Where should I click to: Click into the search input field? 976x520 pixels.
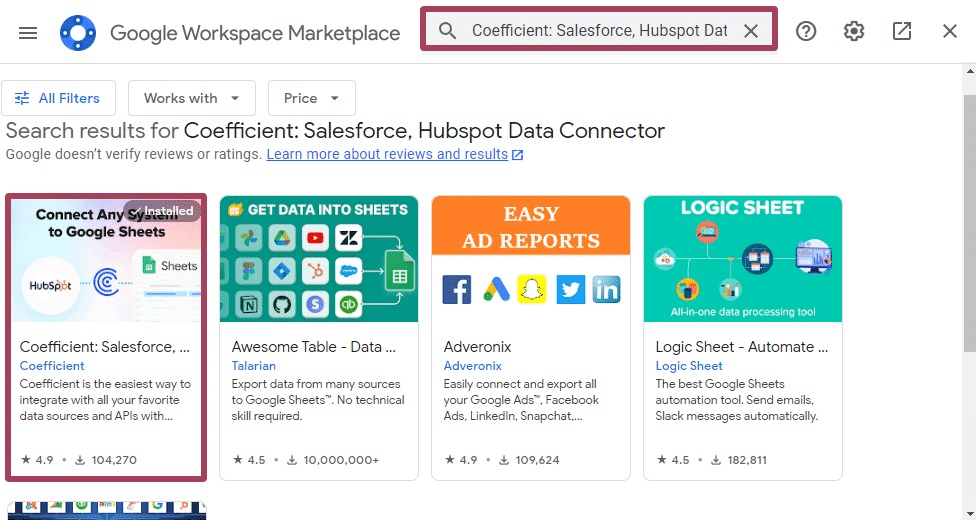pos(599,31)
